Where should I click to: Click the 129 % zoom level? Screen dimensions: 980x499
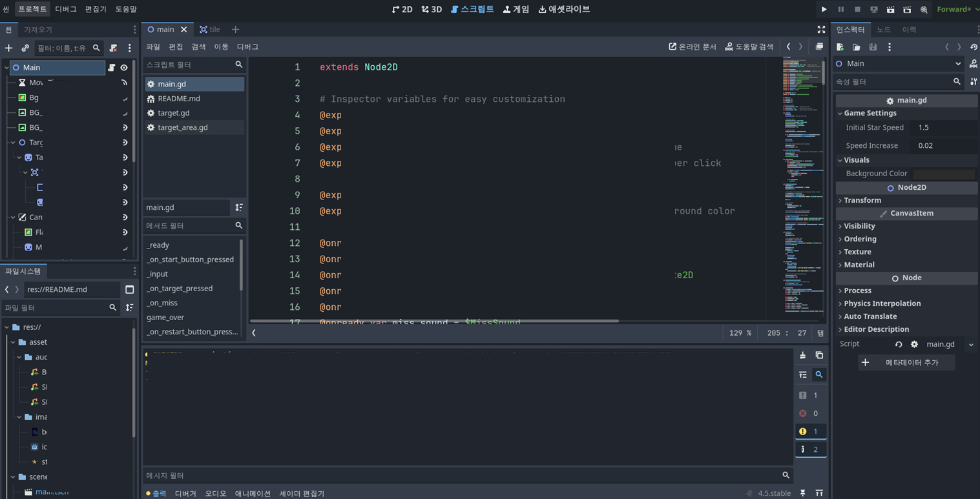740,333
